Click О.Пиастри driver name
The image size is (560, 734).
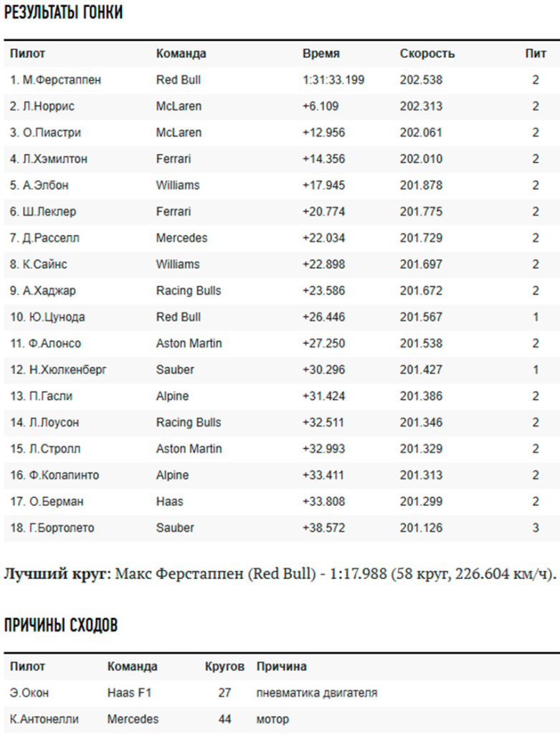[45, 133]
